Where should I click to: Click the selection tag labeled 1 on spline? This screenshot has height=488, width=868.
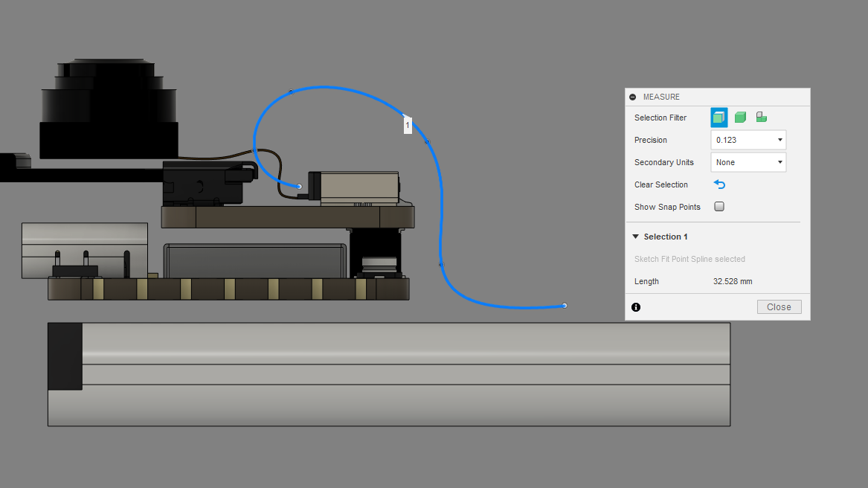[408, 125]
